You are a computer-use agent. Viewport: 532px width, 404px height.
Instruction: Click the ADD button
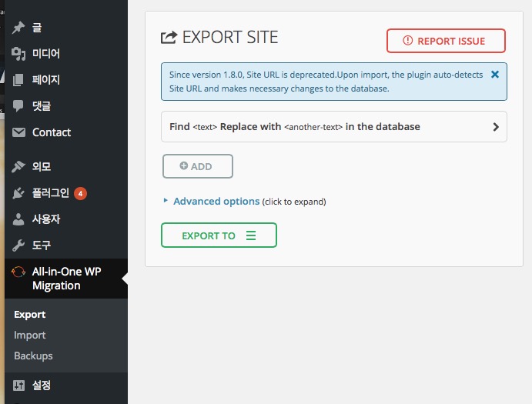(x=197, y=166)
